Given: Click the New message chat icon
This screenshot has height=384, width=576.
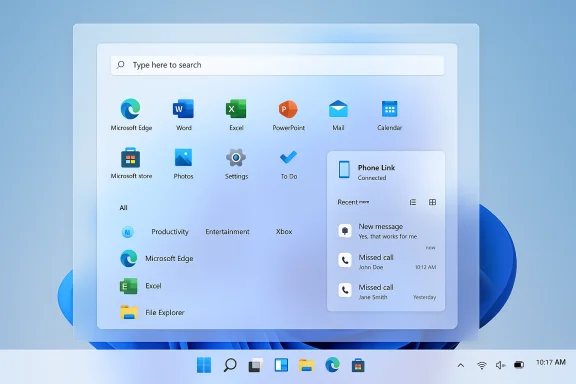Looking at the screenshot, I should [345, 230].
